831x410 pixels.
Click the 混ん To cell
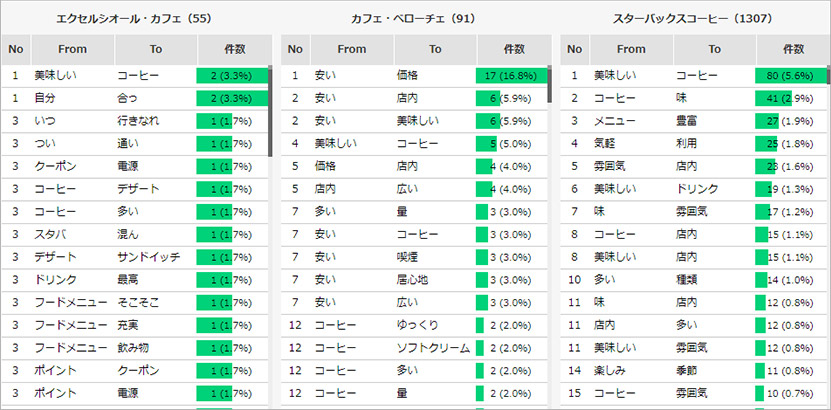point(128,235)
